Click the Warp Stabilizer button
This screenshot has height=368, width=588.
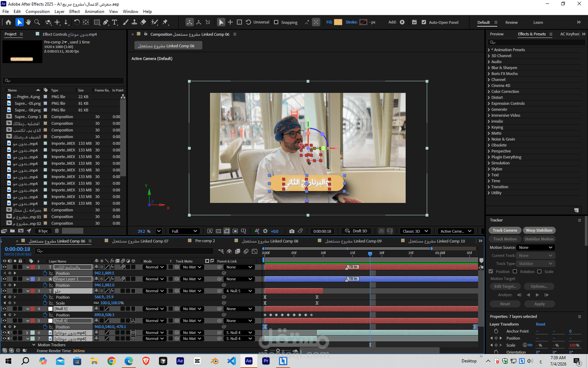point(539,230)
